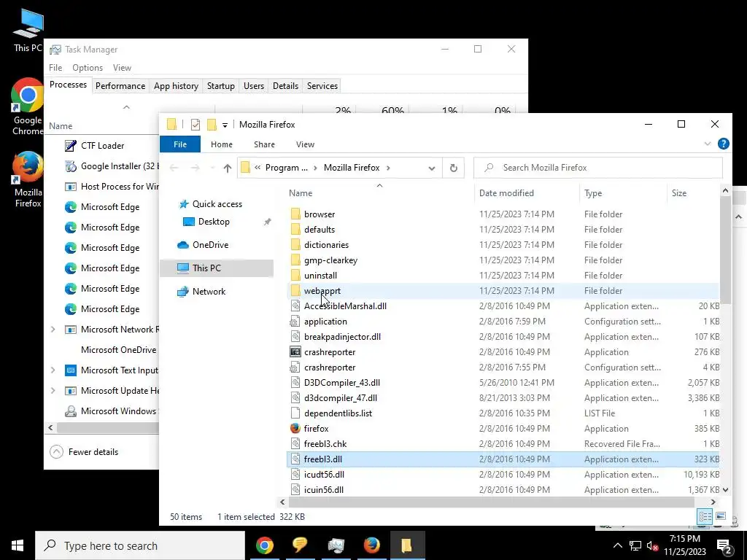
Task: Click the Explorer title bar folder icon
Action: coord(172,125)
